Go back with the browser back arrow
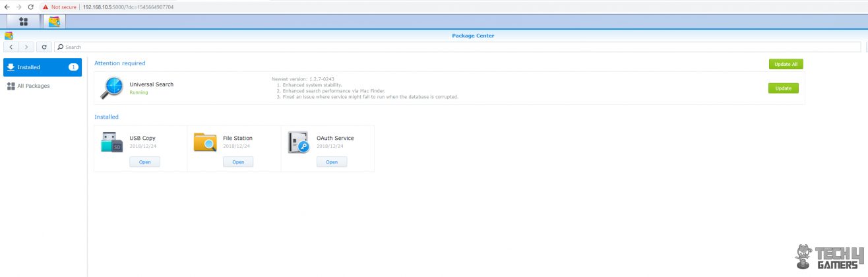868x277 pixels. pyautogui.click(x=7, y=7)
